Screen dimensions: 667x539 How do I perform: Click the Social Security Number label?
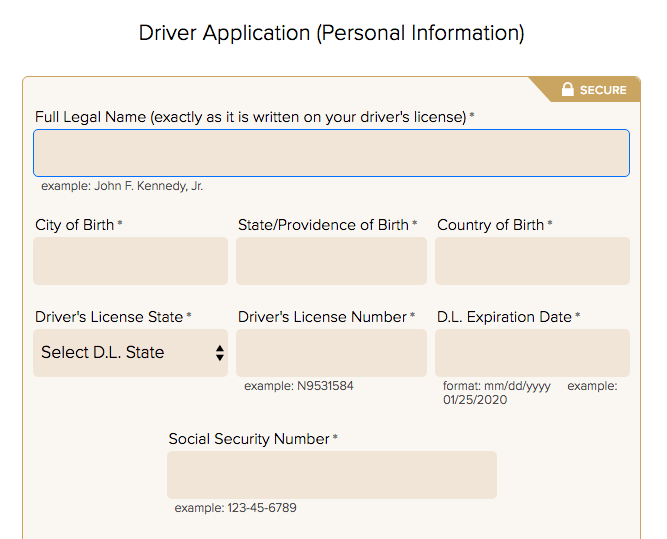[249, 439]
